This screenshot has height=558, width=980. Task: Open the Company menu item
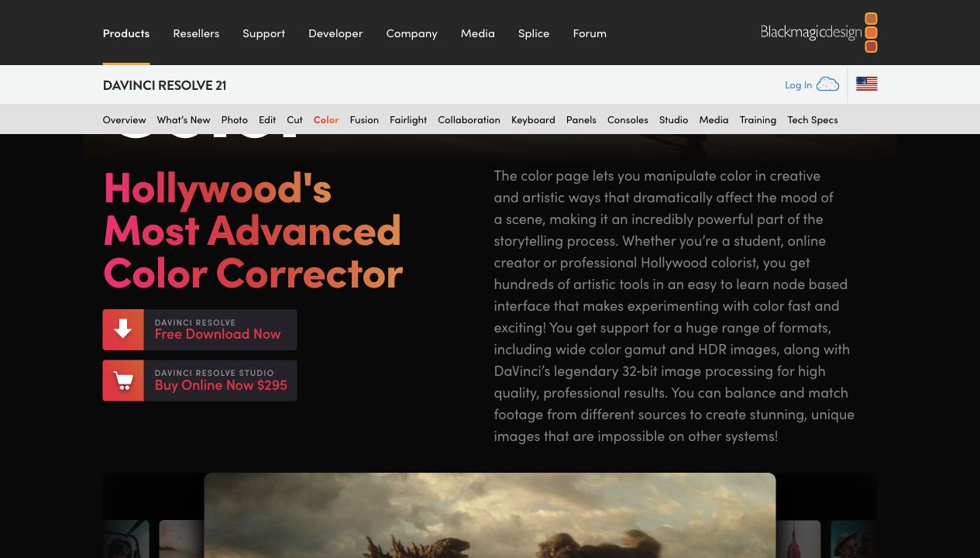[412, 33]
